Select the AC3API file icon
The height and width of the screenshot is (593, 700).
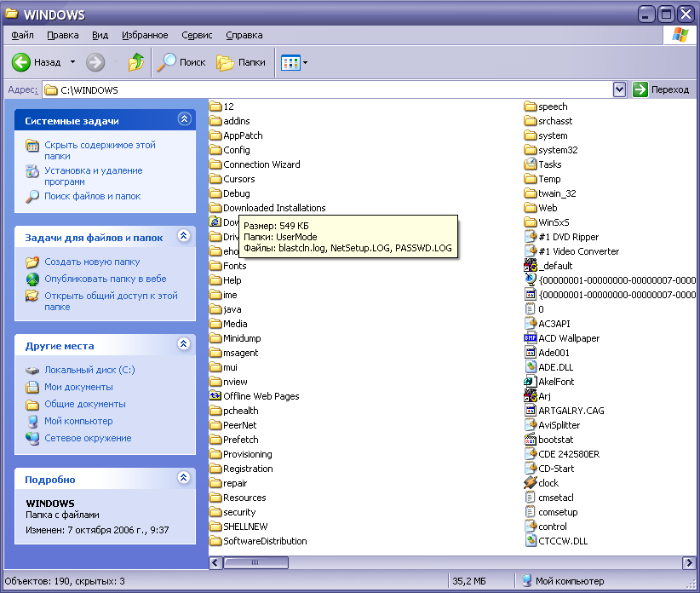coord(531,323)
